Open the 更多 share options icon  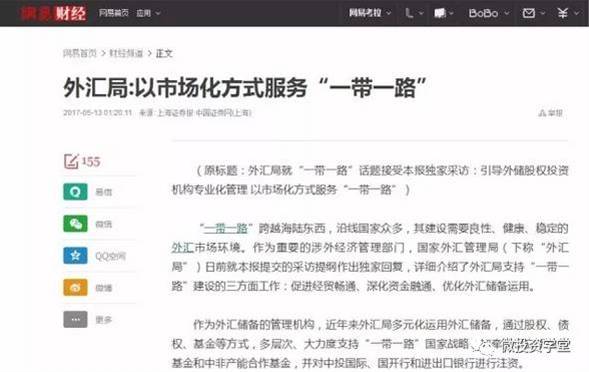[75, 320]
